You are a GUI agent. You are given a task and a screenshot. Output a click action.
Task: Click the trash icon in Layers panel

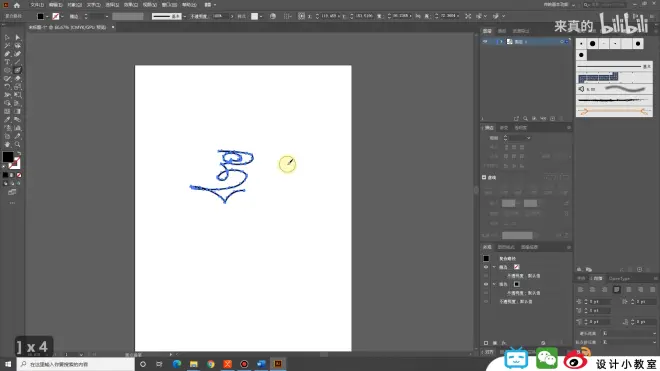562,119
